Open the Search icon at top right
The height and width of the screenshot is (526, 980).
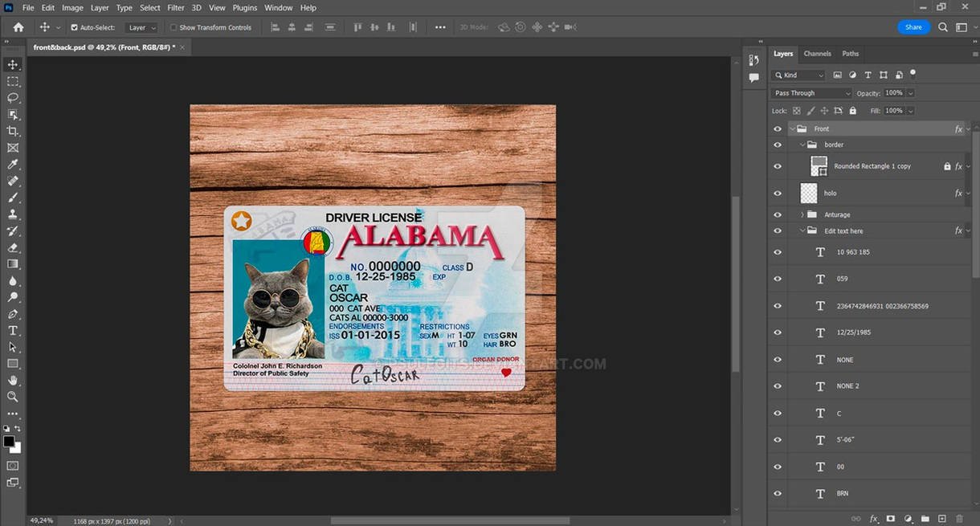click(x=944, y=27)
